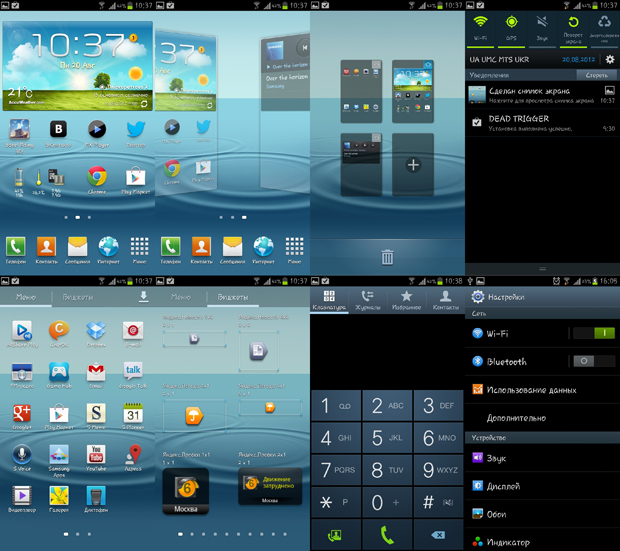Select the Яндекс.Погода 2x1 umbrella widget
620x551 pixels.
[x=194, y=416]
